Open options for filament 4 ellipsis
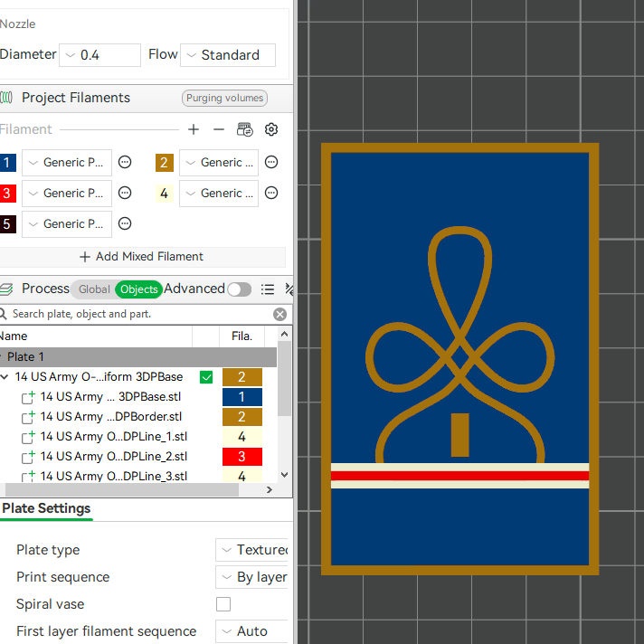This screenshot has height=644, width=644. tap(271, 193)
